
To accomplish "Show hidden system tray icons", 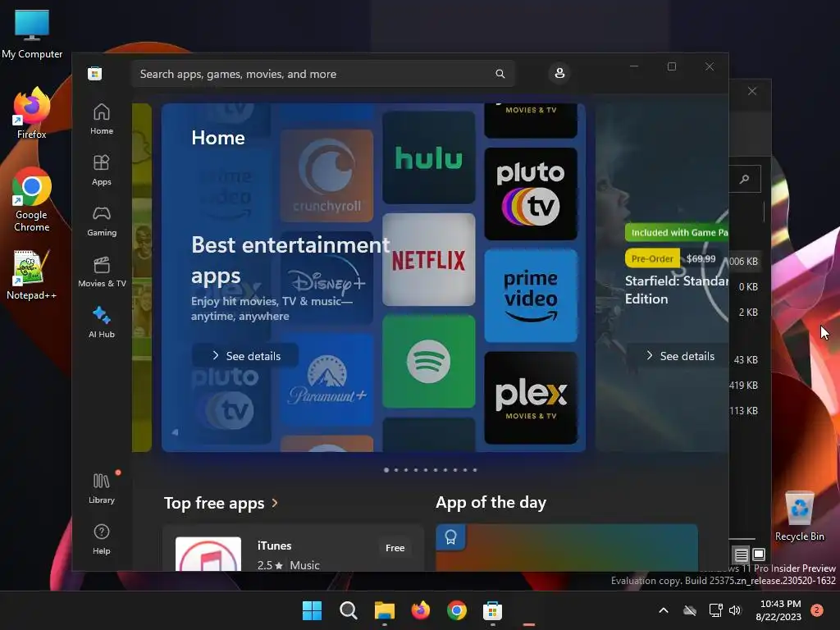I will [663, 610].
